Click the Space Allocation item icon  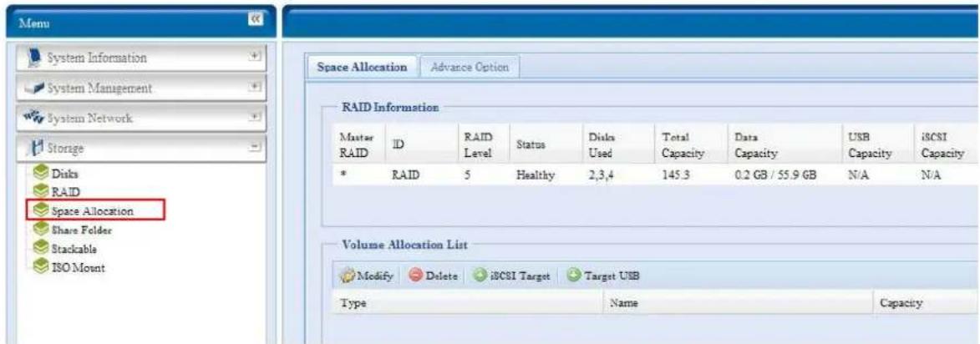[x=41, y=210]
